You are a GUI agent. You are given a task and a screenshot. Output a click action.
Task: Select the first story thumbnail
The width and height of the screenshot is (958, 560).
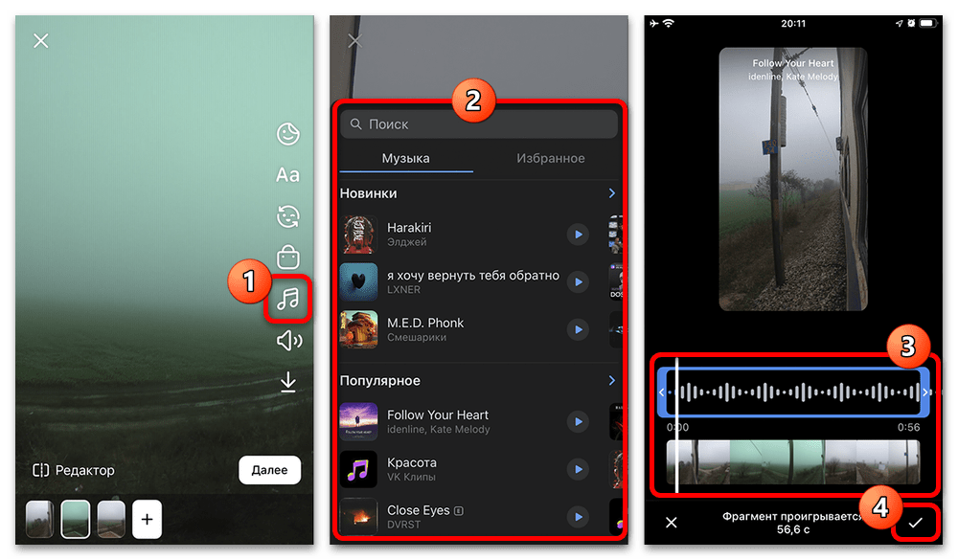(39, 519)
